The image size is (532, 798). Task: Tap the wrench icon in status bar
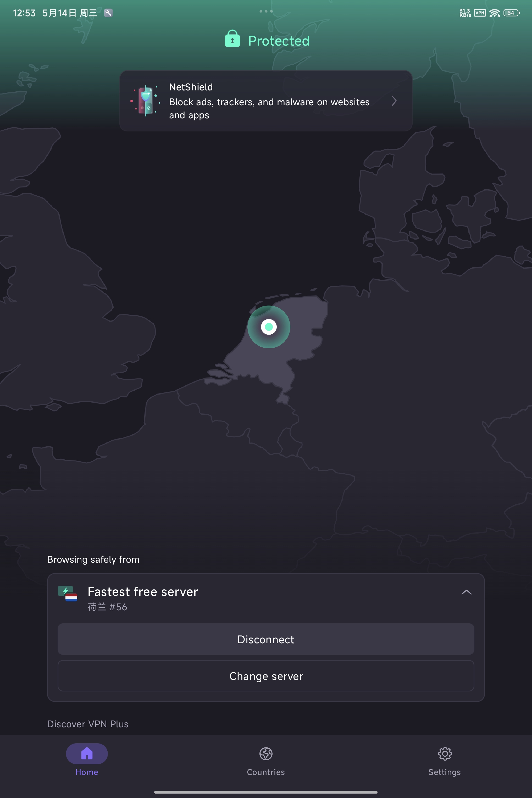point(108,13)
